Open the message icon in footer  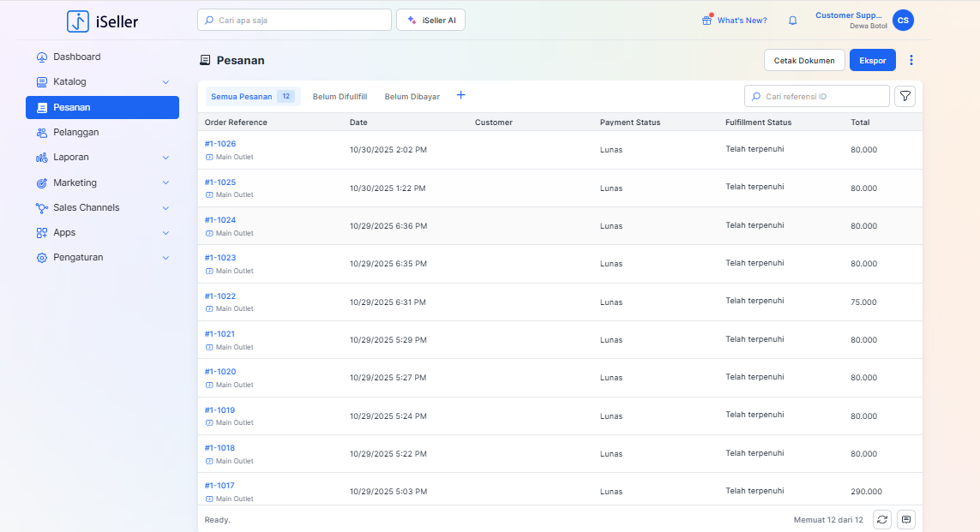click(x=906, y=519)
